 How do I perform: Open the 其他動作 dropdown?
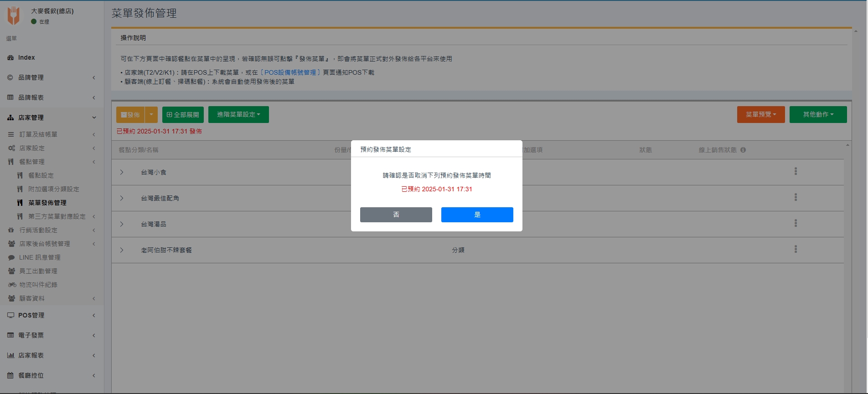[818, 115]
